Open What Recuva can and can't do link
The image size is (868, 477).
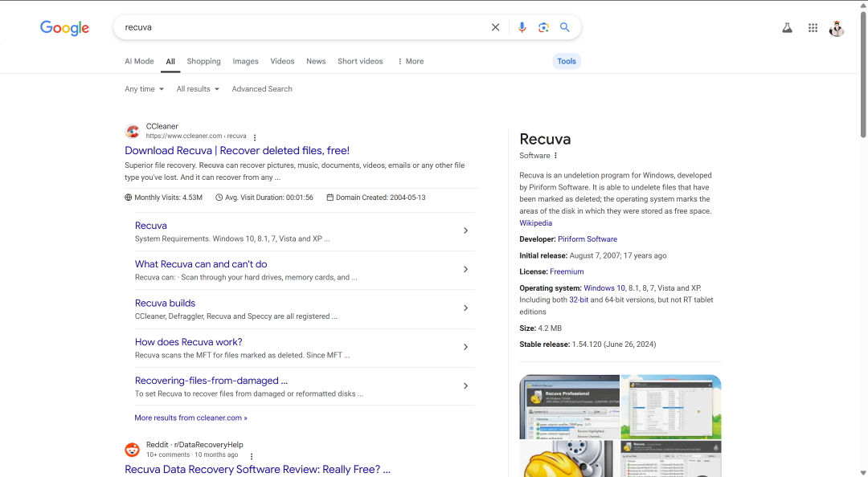(201, 264)
